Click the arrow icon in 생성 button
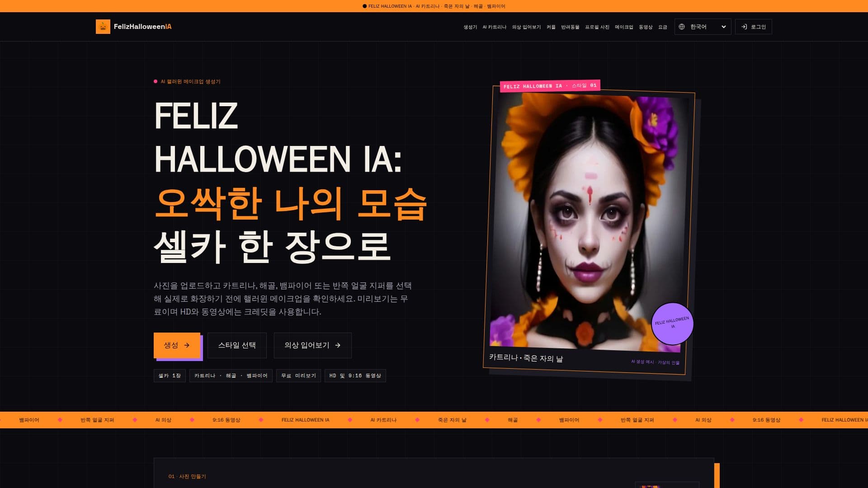This screenshot has height=488, width=868. 187,345
